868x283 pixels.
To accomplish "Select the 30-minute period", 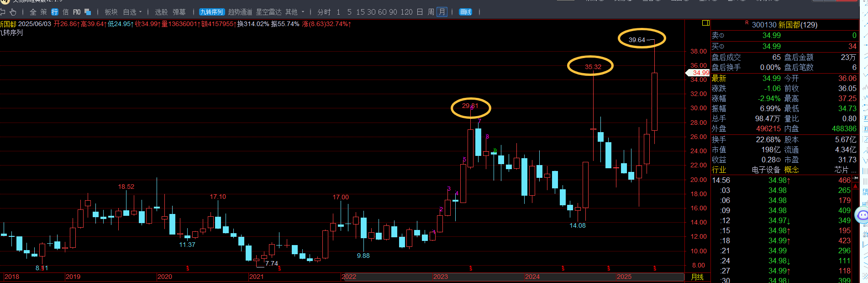I will click(371, 12).
